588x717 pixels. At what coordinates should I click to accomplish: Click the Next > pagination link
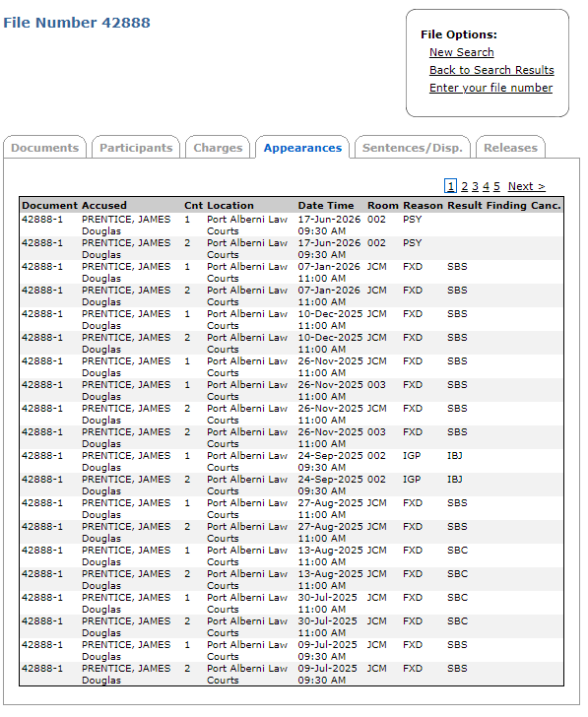(x=526, y=186)
